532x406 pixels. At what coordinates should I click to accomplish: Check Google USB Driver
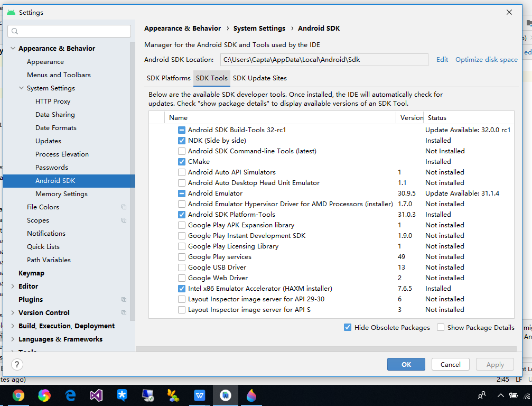click(x=182, y=267)
